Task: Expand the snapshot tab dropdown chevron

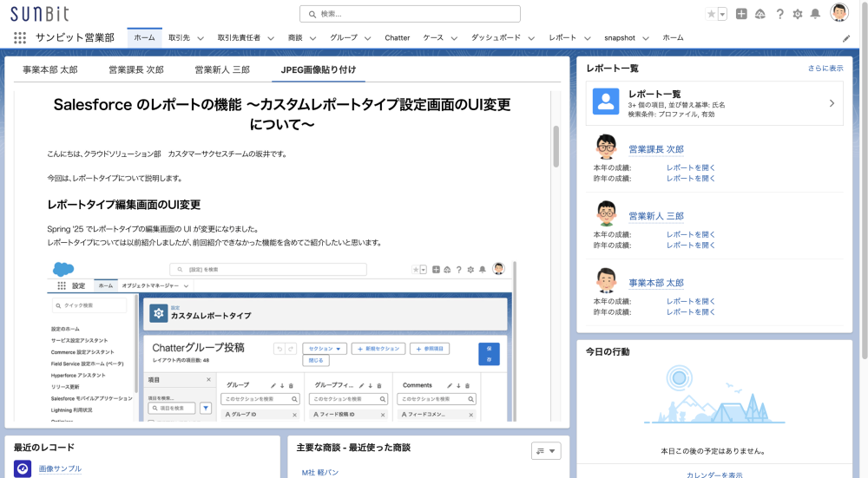Action: tap(646, 38)
